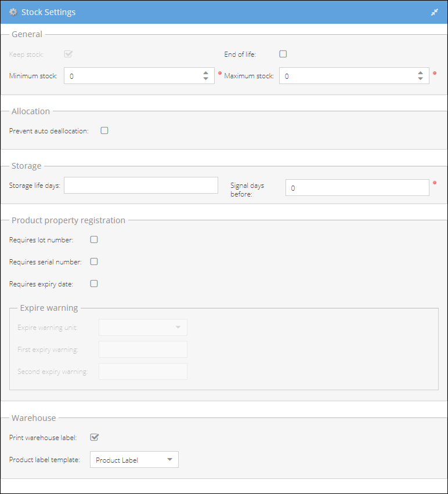Decrease Minimum stock with the down arrow

205,78
